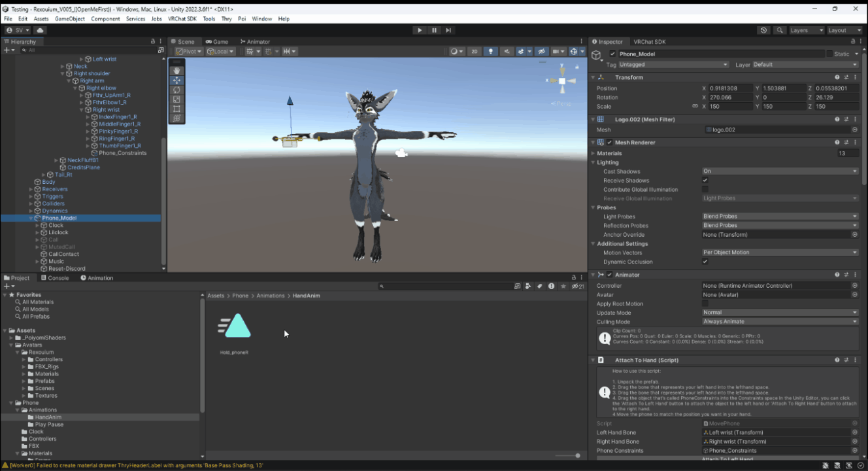The image size is (868, 471).
Task: Click object picker for Animator Controller field
Action: pyautogui.click(x=854, y=286)
